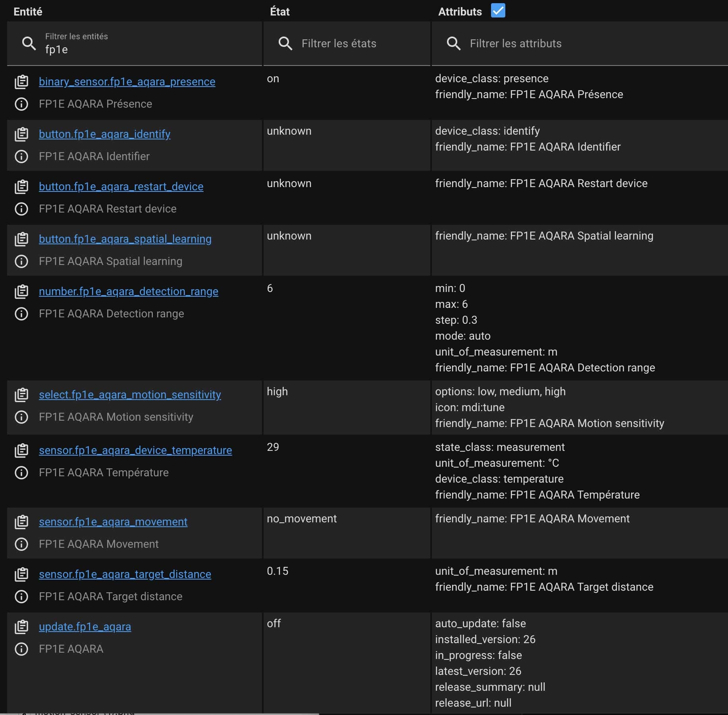Focus the 'Filtrer les attributs' field

(580, 44)
